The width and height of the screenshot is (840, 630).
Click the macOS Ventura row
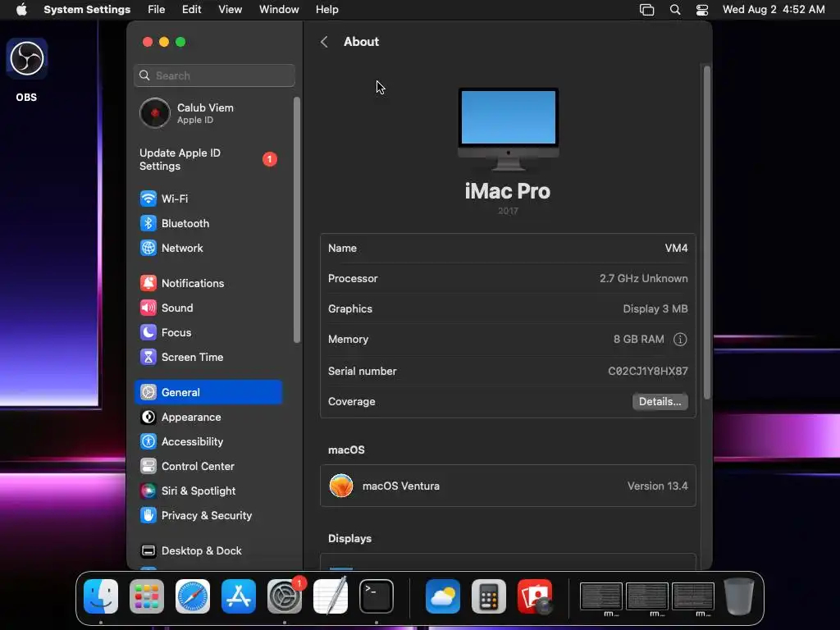508,486
